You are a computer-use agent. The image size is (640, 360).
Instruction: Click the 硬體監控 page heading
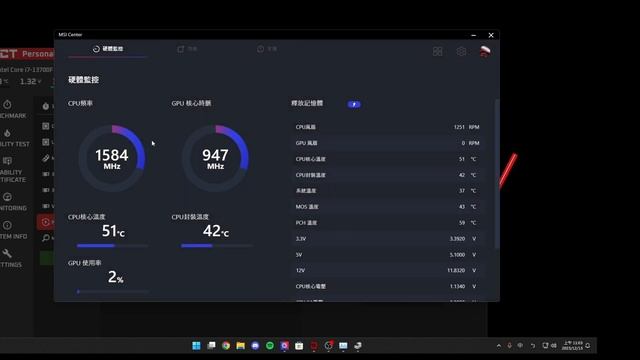click(x=83, y=80)
